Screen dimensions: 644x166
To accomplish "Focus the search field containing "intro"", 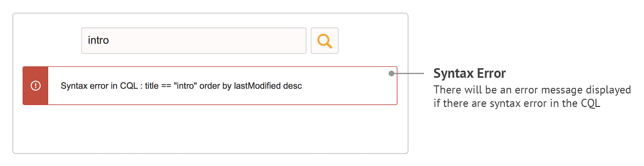I will (194, 41).
